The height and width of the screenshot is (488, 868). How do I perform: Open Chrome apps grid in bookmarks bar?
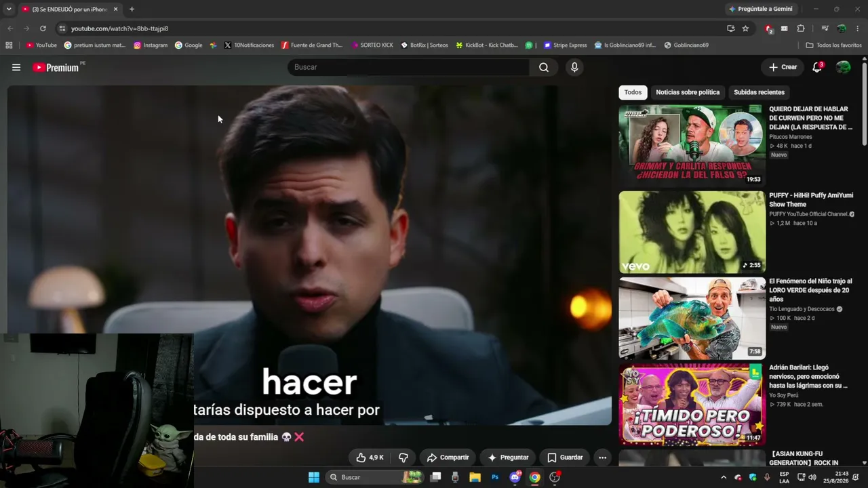coord(9,45)
